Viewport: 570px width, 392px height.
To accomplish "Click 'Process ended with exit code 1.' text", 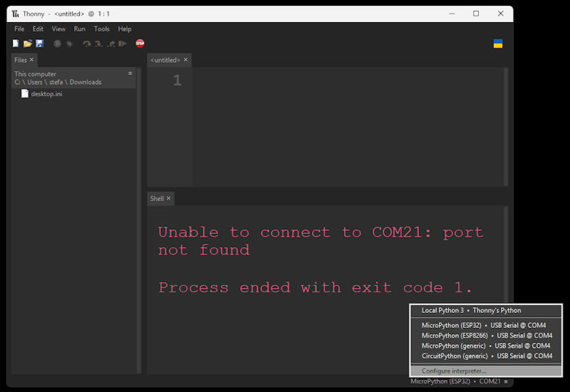I will click(x=315, y=288).
